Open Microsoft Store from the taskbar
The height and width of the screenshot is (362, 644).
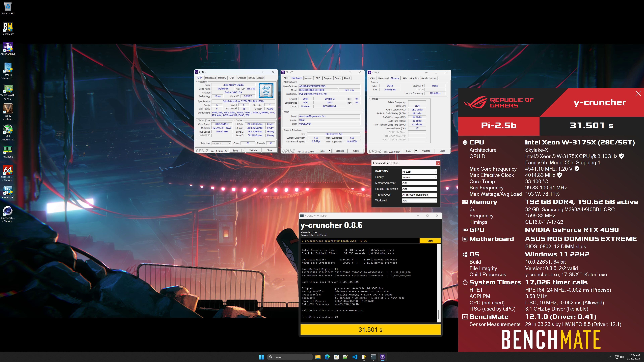tap(336, 357)
